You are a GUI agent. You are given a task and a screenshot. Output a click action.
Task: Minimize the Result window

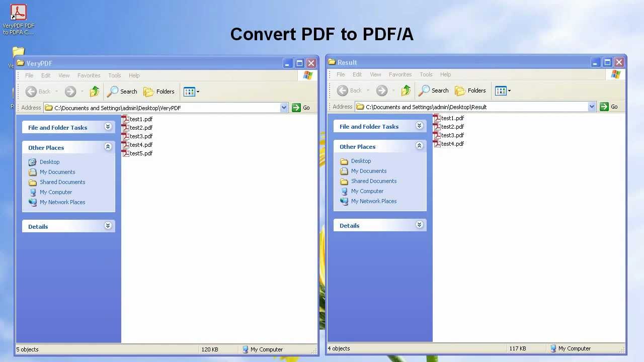click(x=595, y=62)
